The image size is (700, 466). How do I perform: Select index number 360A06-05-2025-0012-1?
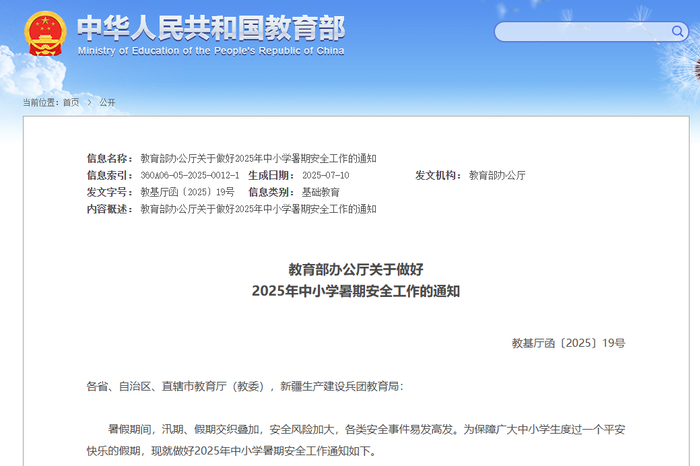click(190, 175)
